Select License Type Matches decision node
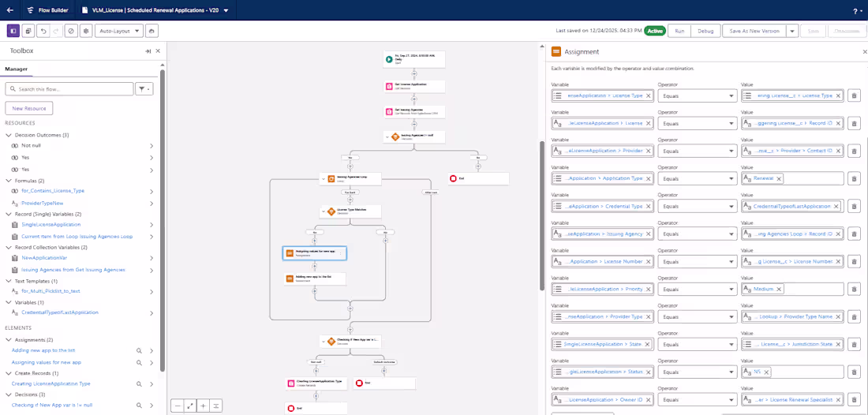Image resolution: width=868 pixels, height=415 pixels. tap(350, 211)
